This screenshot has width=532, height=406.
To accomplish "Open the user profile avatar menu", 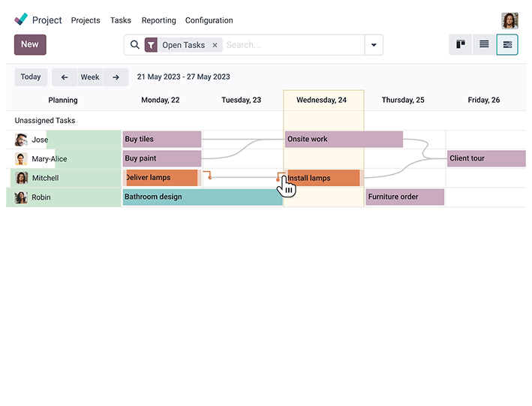I will pos(509,20).
